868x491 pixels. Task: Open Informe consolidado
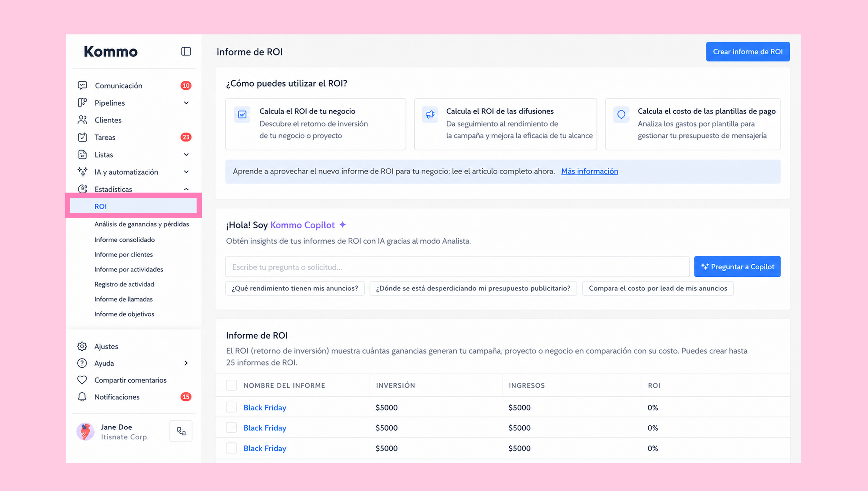124,239
